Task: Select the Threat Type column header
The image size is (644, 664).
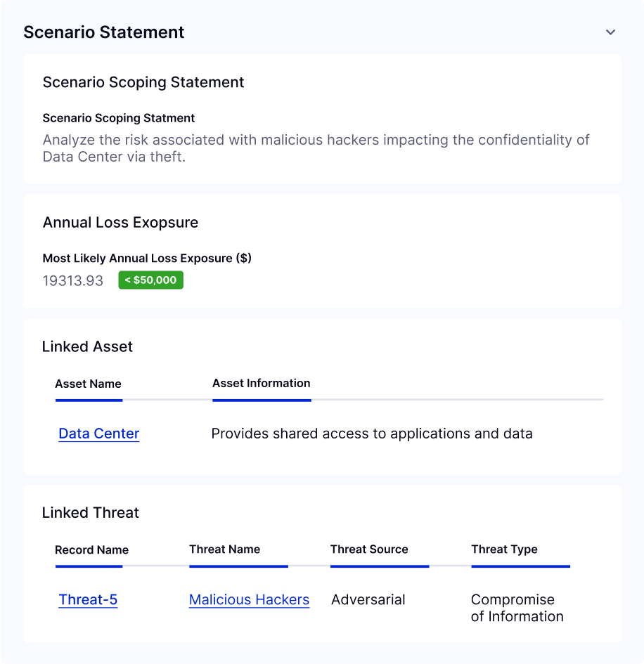Action: [x=504, y=549]
